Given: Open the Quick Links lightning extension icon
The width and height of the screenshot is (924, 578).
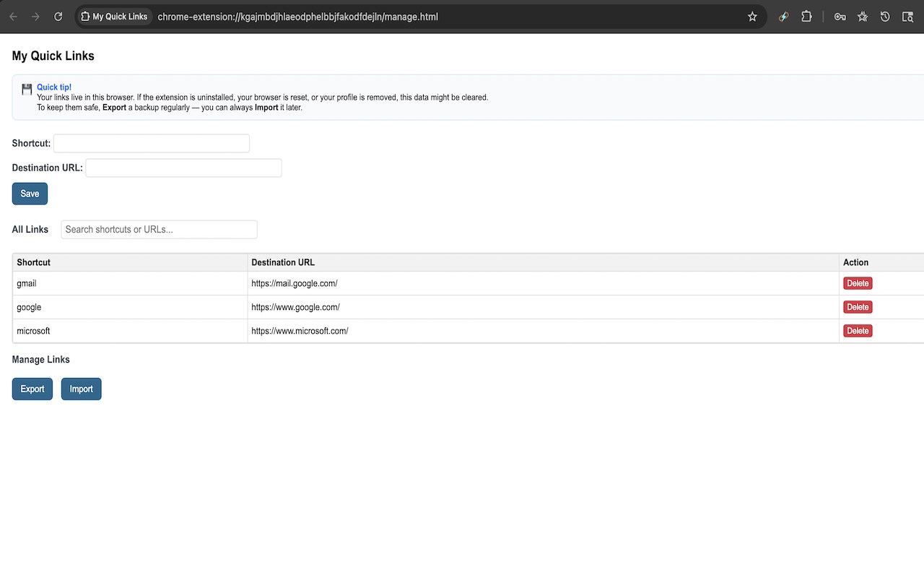Looking at the screenshot, I should [x=784, y=17].
